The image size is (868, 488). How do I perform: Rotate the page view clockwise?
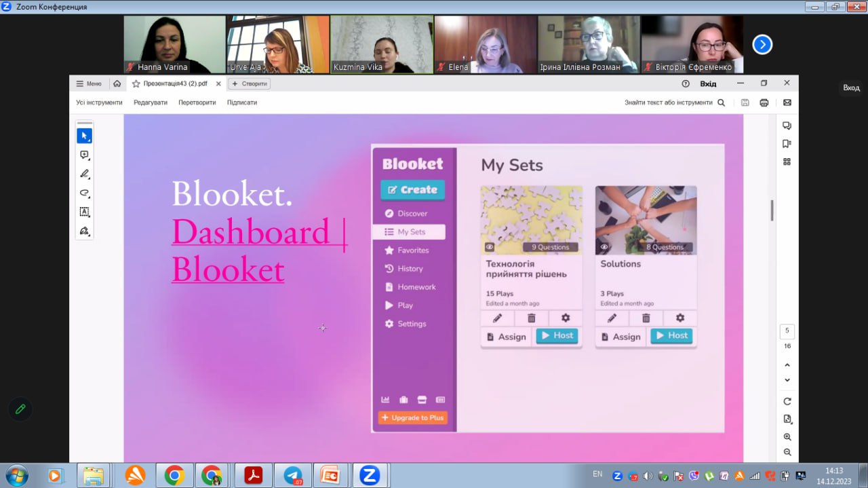point(787,401)
